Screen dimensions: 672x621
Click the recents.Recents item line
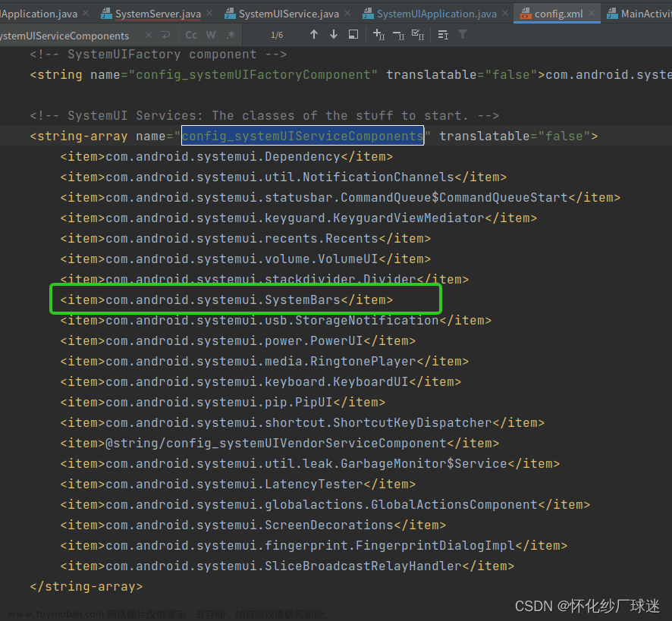[245, 238]
